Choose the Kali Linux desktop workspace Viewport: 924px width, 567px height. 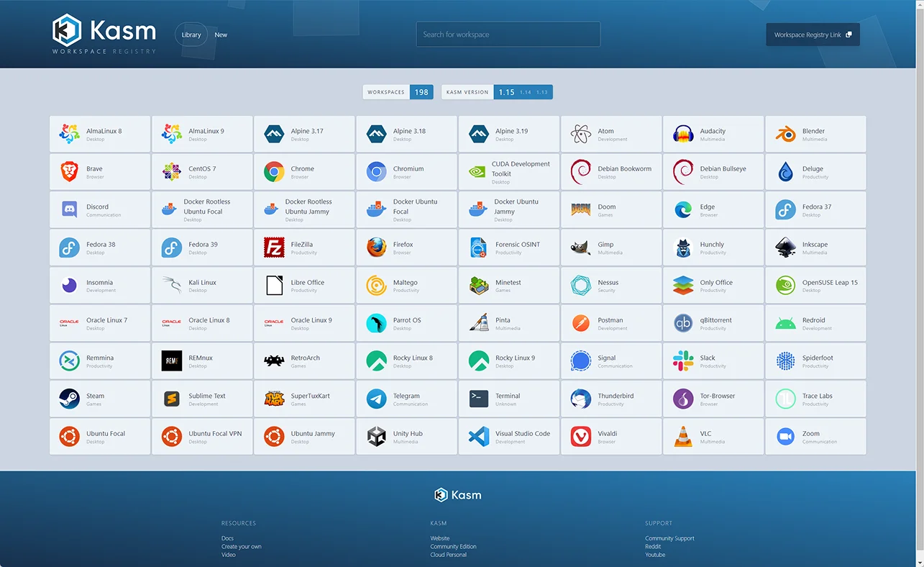click(x=202, y=285)
